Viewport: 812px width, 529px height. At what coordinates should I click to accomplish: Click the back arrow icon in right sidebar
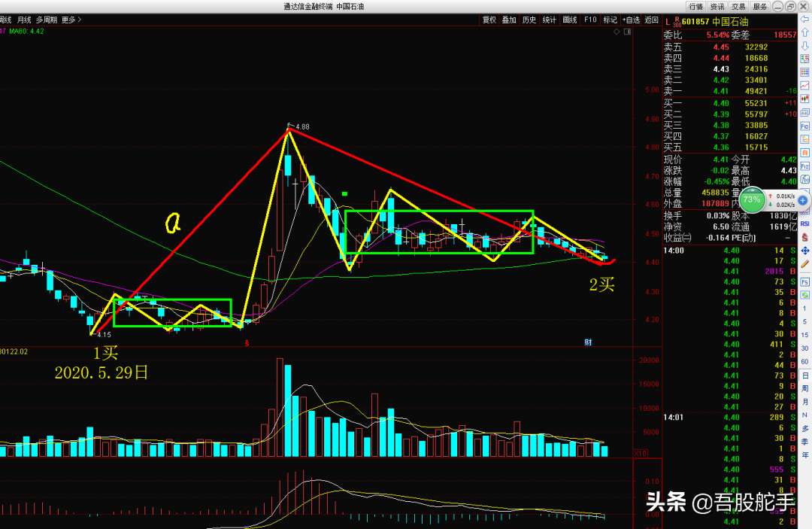[x=804, y=19]
